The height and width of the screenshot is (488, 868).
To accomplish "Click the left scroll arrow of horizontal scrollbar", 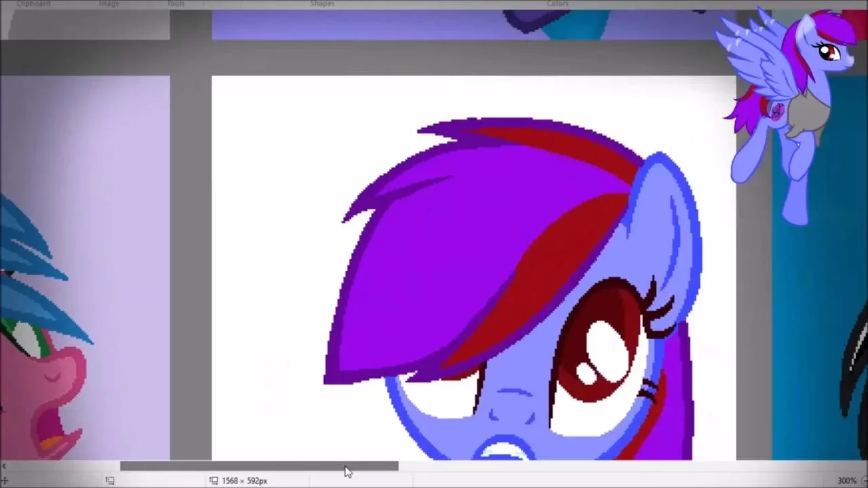I will coord(4,466).
